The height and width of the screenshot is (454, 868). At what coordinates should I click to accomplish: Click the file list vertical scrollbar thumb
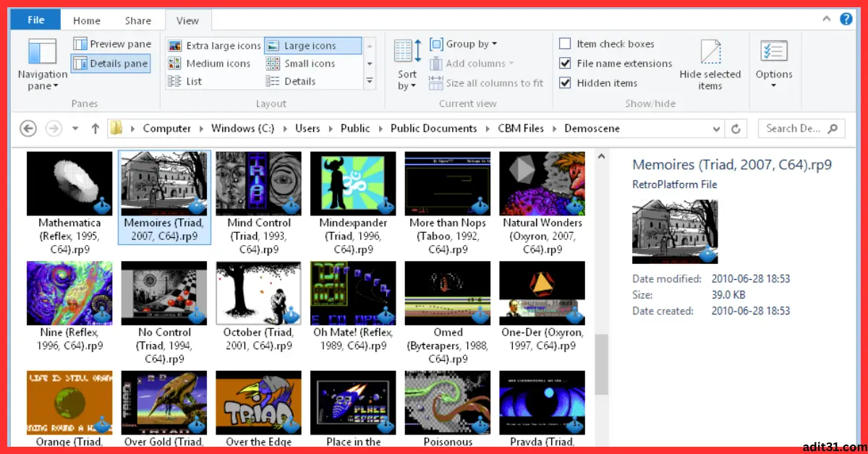(601, 364)
